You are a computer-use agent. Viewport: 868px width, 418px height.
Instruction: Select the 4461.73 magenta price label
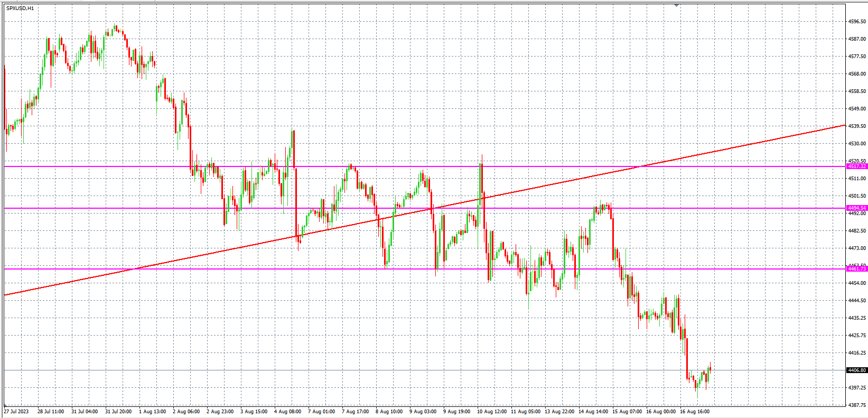(856, 269)
